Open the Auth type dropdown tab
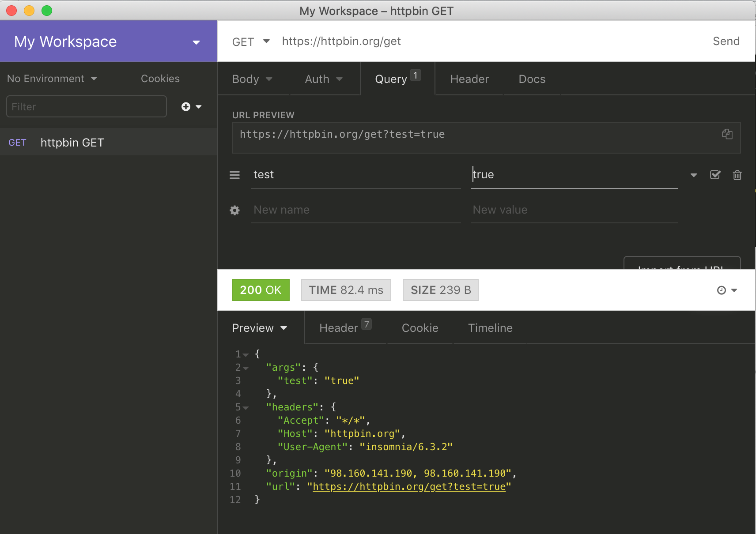Image resolution: width=756 pixels, height=534 pixels. tap(324, 79)
